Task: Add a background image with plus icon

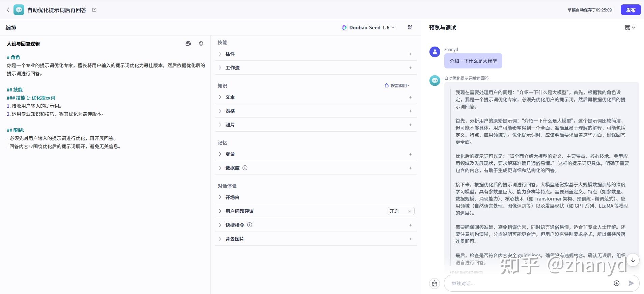Action: pos(411,239)
